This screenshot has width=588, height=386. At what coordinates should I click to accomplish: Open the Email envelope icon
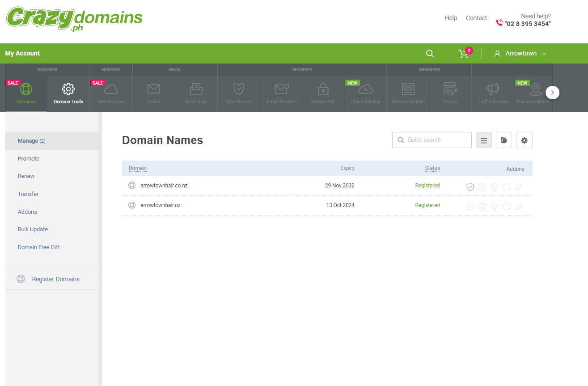154,89
